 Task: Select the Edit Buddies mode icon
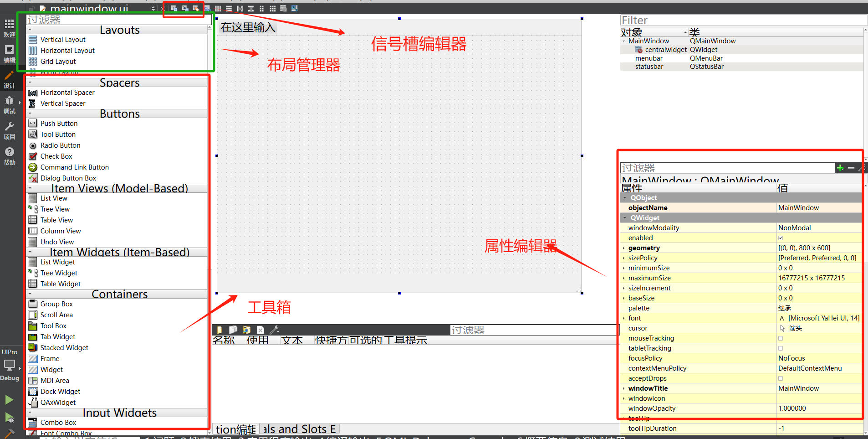pos(196,8)
